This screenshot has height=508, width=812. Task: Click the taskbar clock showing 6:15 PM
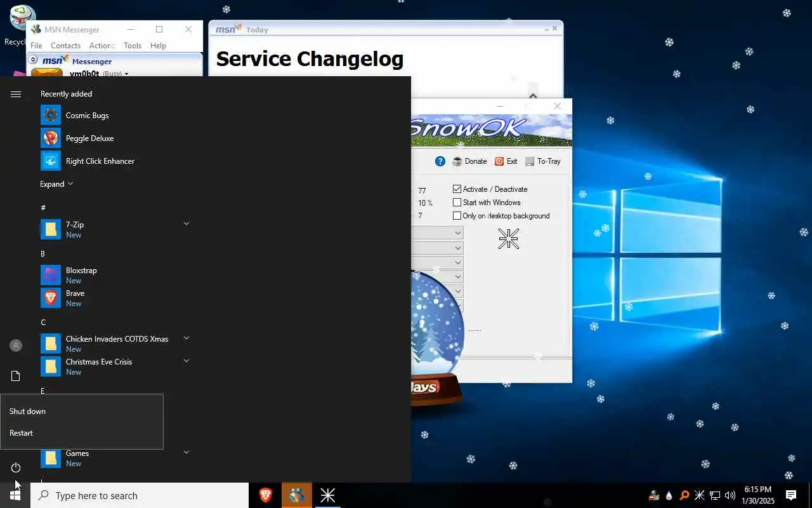758,495
